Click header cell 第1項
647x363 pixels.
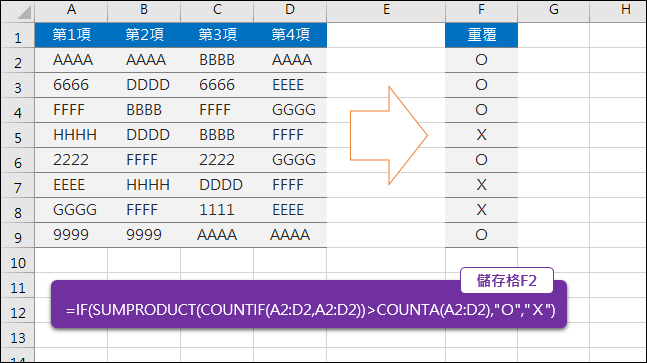[71, 35]
